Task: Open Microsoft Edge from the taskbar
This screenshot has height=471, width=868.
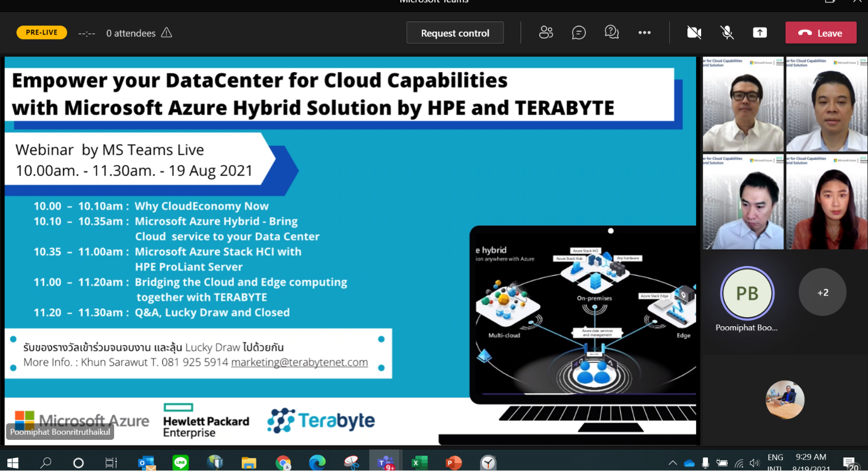Action: click(317, 463)
